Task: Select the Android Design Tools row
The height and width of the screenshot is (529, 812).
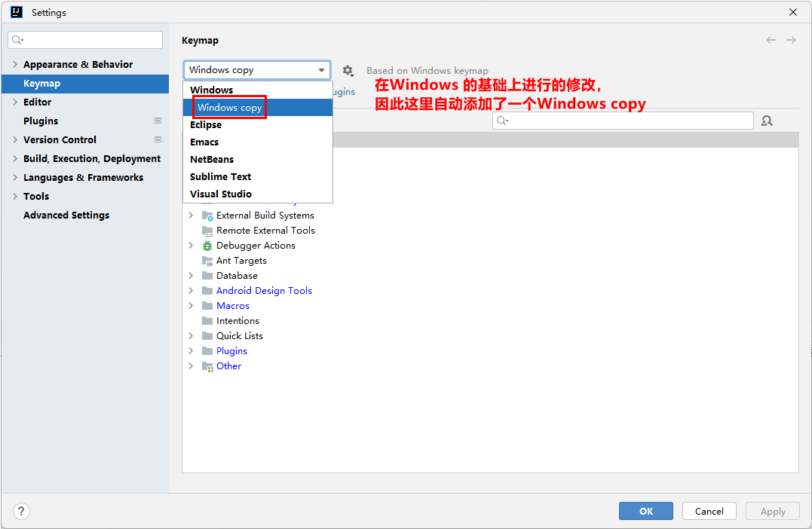Action: pyautogui.click(x=490, y=290)
